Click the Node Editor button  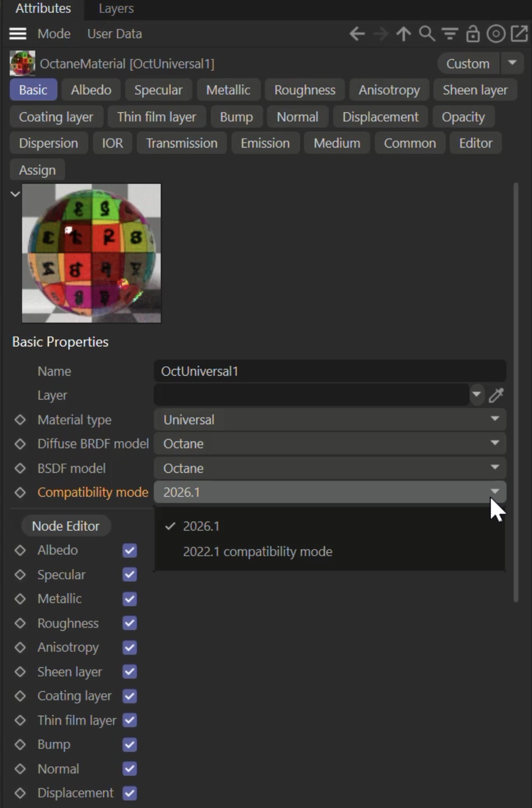click(x=66, y=526)
